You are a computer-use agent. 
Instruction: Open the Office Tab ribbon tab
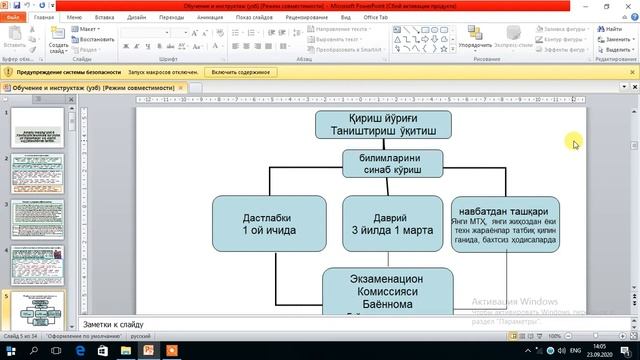point(376,18)
